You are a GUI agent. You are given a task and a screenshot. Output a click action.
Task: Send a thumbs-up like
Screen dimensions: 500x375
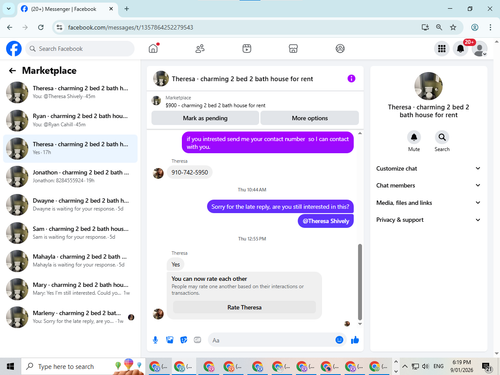point(355,340)
